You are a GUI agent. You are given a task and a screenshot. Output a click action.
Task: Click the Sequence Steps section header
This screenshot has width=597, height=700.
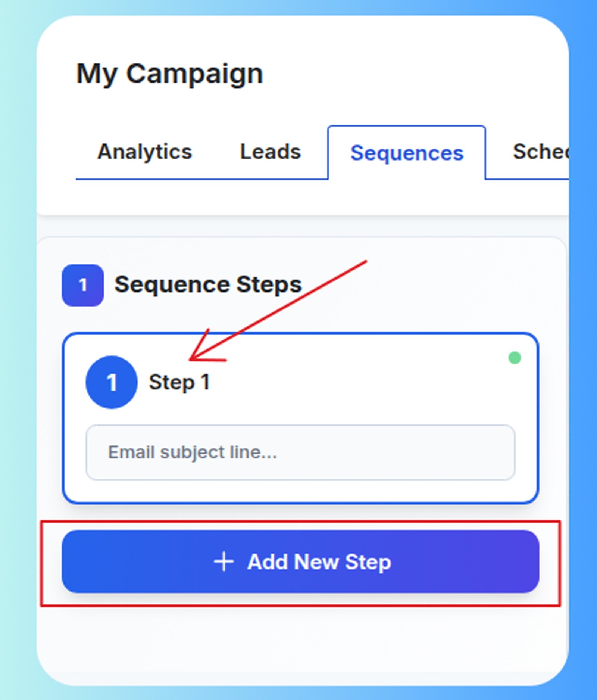point(207,286)
